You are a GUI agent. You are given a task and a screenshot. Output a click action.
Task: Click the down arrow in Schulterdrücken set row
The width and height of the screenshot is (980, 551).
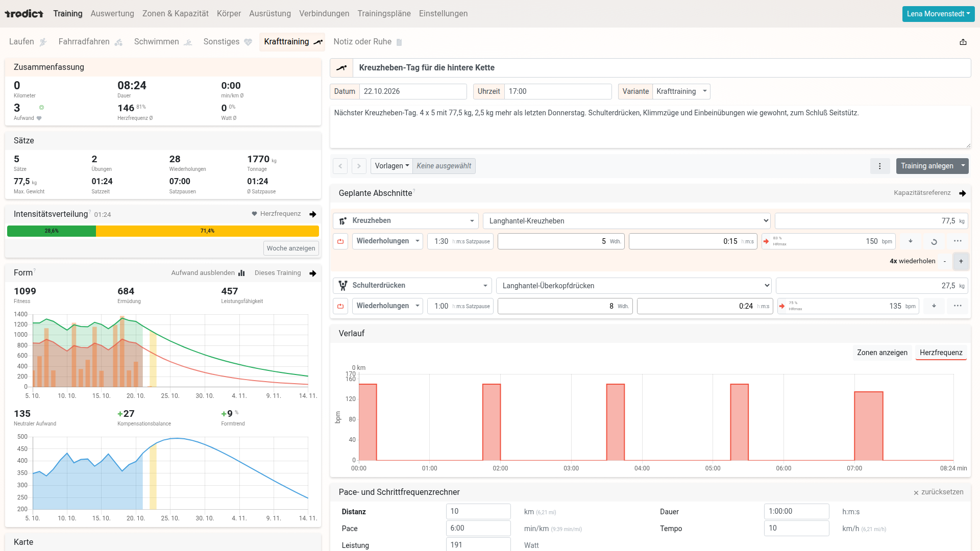[934, 306]
